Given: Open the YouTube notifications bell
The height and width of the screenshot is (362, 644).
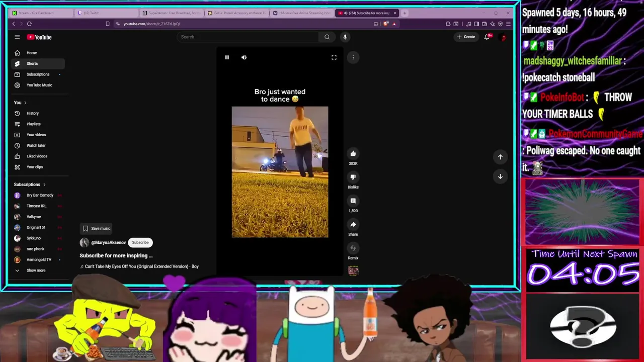Looking at the screenshot, I should click(x=487, y=37).
